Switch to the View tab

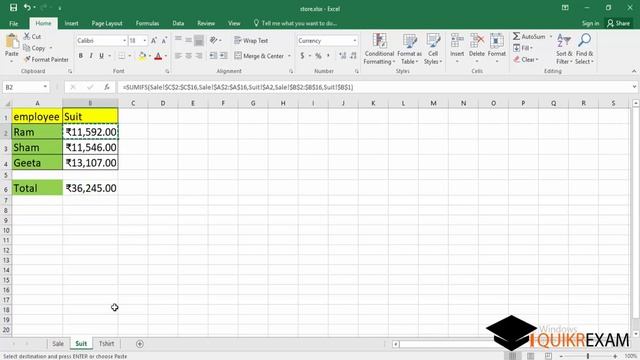coord(234,23)
